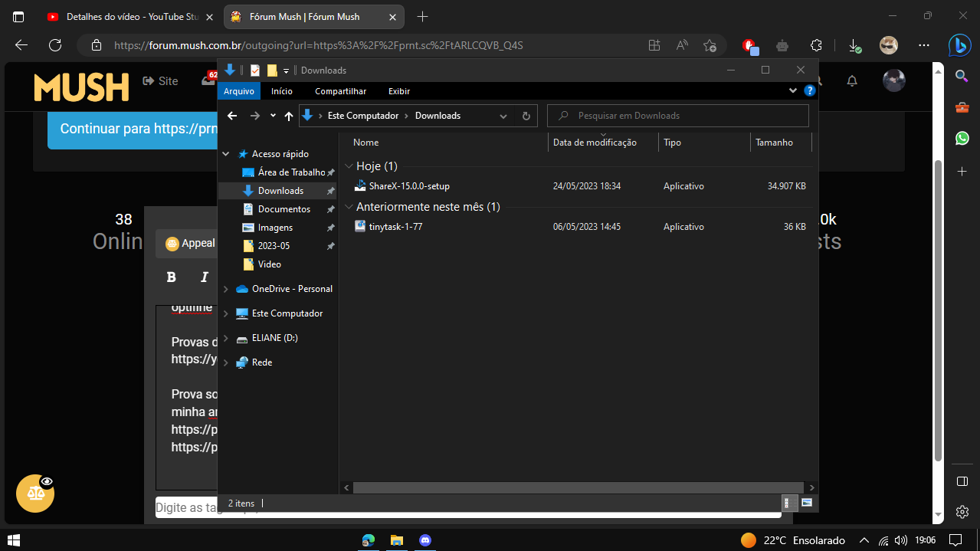The height and width of the screenshot is (551, 980).
Task: Open the browser Downloads icon
Action: [854, 46]
